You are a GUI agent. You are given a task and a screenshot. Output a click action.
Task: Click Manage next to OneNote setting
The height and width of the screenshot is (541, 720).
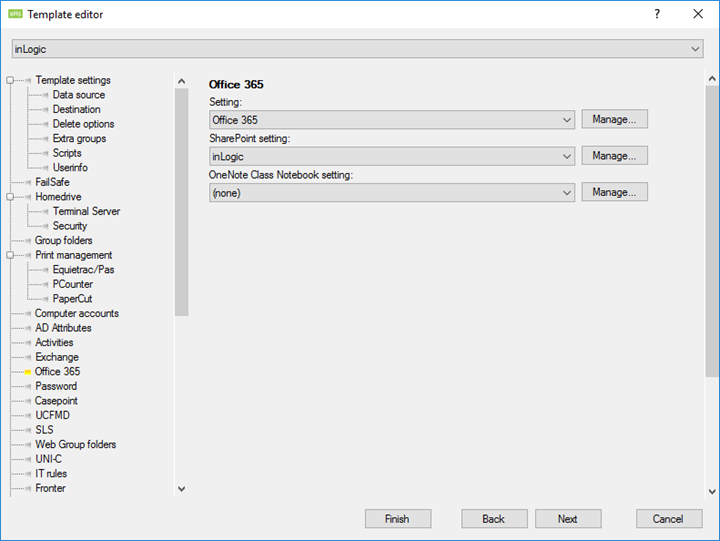(x=614, y=192)
